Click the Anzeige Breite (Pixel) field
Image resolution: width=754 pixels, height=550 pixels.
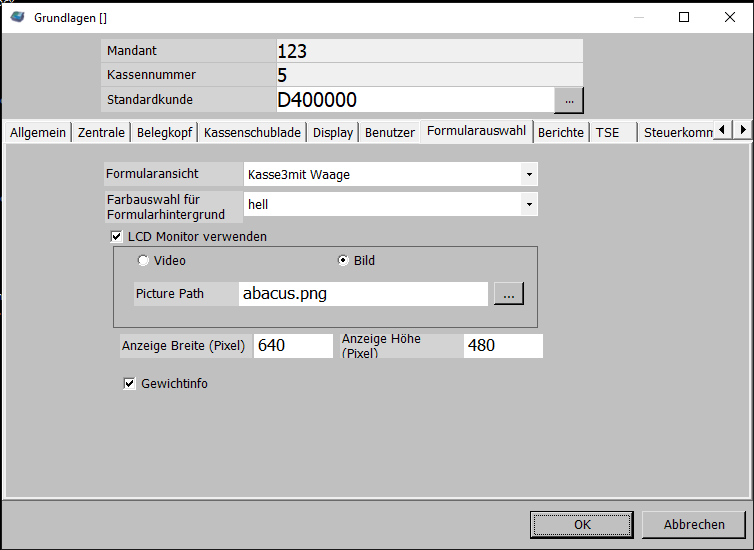pos(293,346)
